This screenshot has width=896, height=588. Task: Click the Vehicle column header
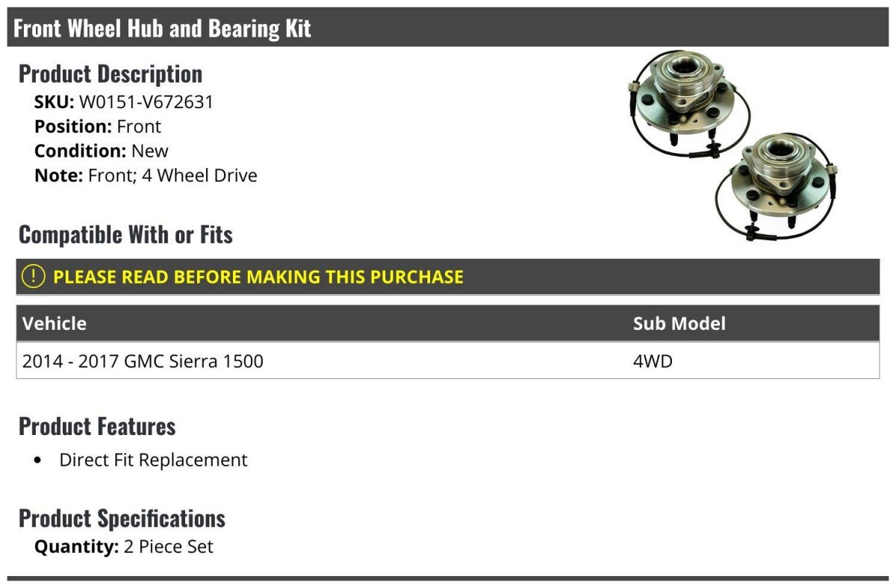(x=55, y=323)
